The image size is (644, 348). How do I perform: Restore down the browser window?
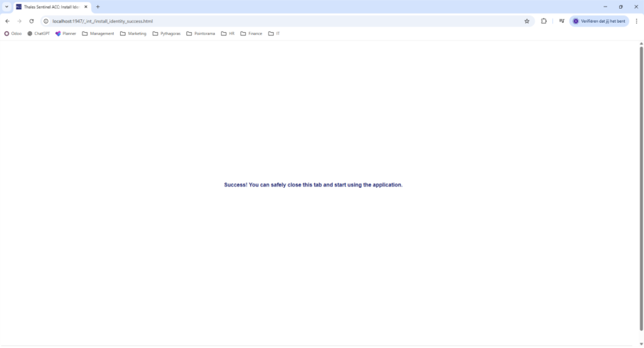coord(621,7)
